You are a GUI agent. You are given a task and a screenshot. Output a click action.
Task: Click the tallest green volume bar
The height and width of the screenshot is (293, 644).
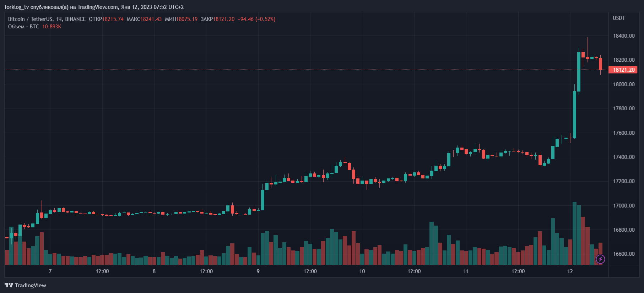coord(574,233)
